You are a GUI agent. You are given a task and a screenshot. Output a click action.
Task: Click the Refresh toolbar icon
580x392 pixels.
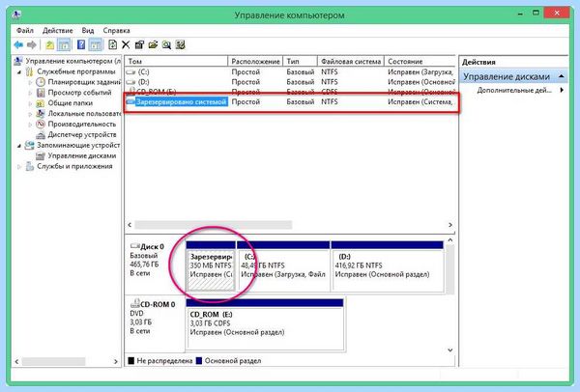(112, 45)
